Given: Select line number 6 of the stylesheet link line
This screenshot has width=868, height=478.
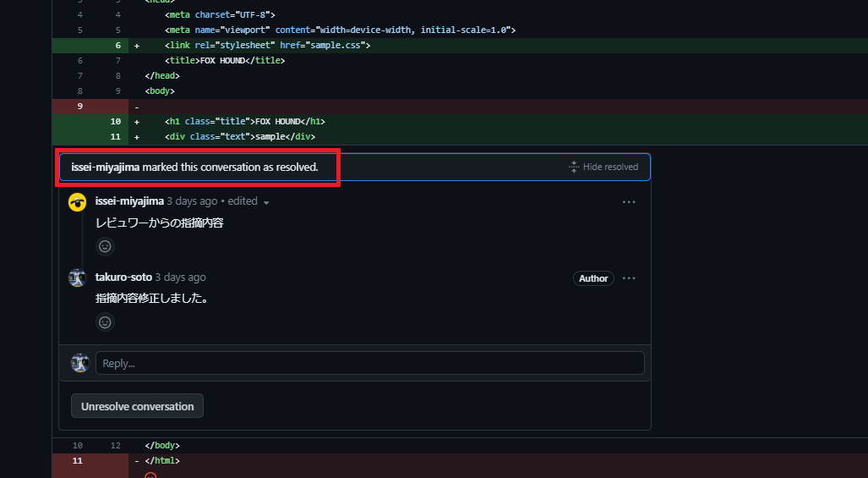Looking at the screenshot, I should (117, 45).
